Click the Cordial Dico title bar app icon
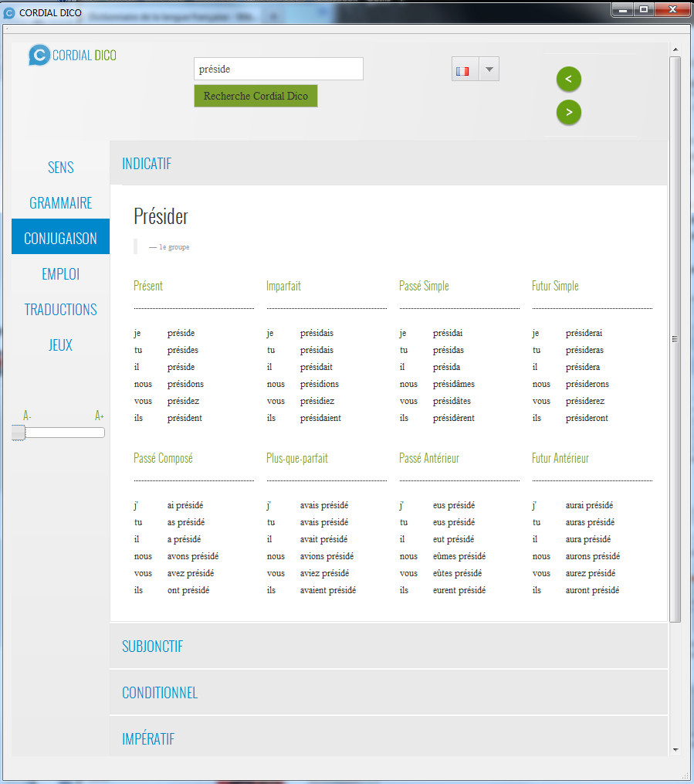 (9, 12)
